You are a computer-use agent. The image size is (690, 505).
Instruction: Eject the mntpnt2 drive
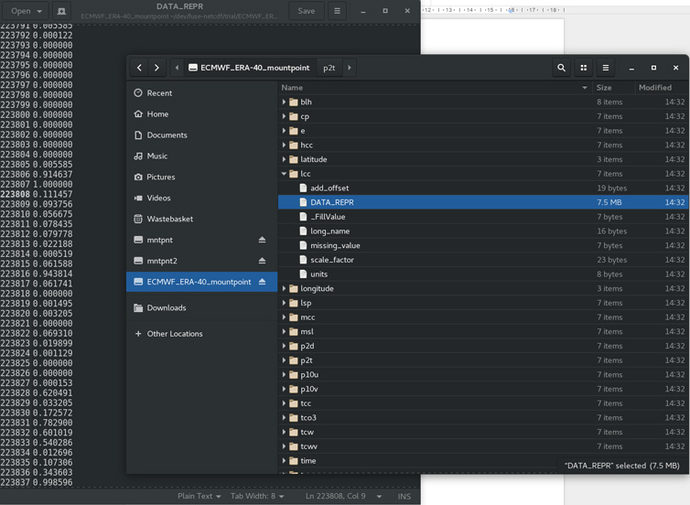pyautogui.click(x=262, y=261)
